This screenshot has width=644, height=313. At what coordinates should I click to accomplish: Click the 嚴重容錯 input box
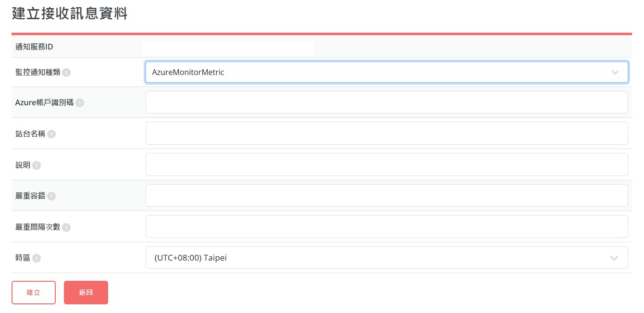(386, 195)
